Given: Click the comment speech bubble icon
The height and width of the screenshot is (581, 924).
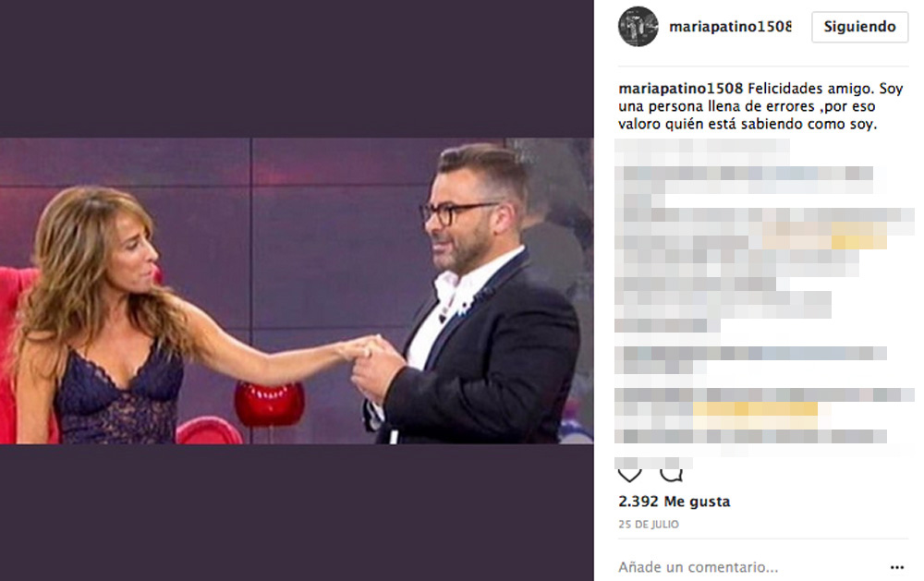Looking at the screenshot, I should pyautogui.click(x=671, y=474).
